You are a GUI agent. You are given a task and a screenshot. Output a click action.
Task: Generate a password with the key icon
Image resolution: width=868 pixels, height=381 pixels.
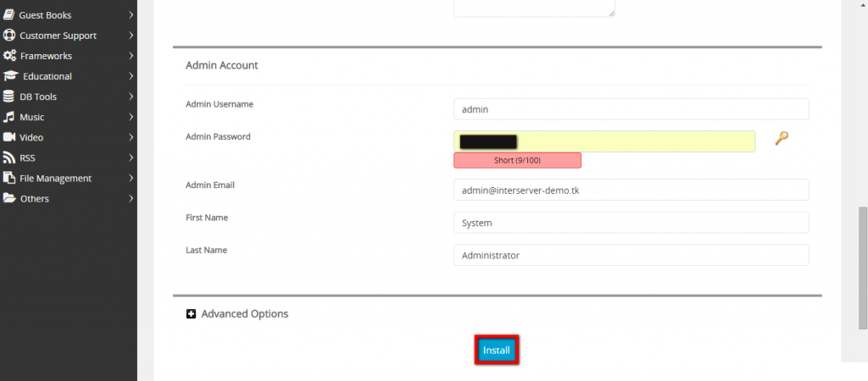(781, 138)
